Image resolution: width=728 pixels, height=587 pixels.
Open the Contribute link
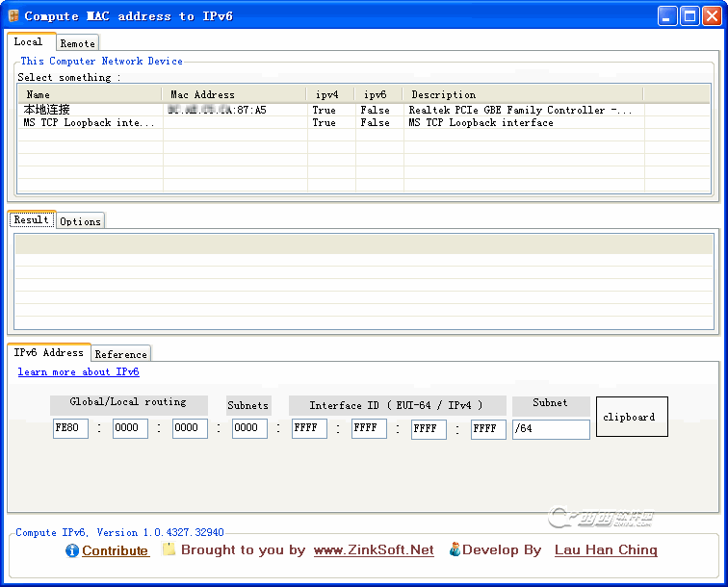115,551
